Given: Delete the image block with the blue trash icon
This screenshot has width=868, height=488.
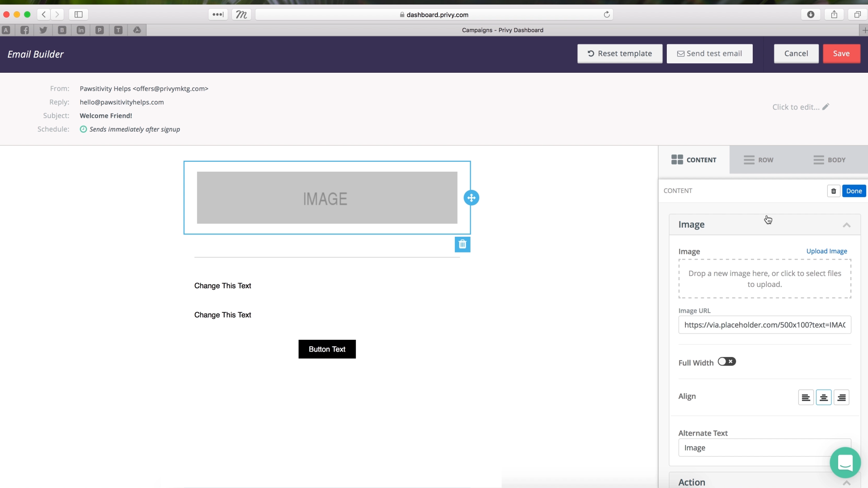Looking at the screenshot, I should click(462, 244).
